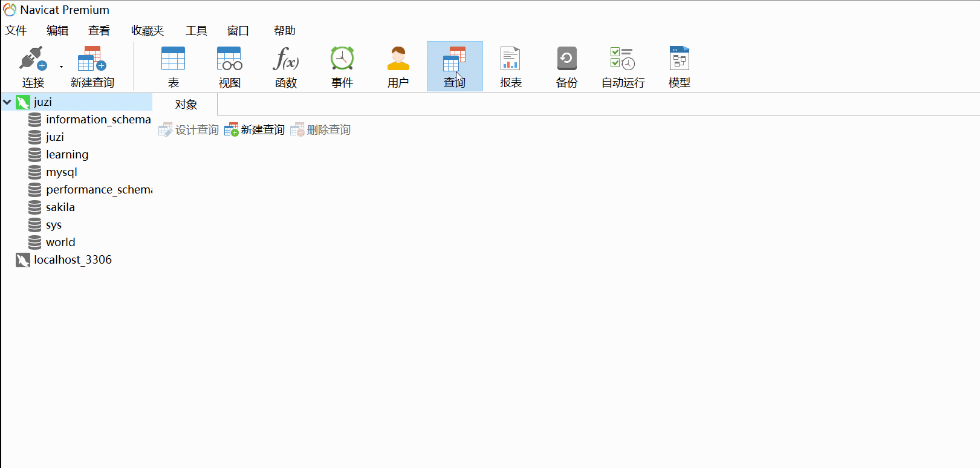This screenshot has width=980, height=468.
Task: Click the localhost_3306 dolphin icon
Action: coord(23,260)
